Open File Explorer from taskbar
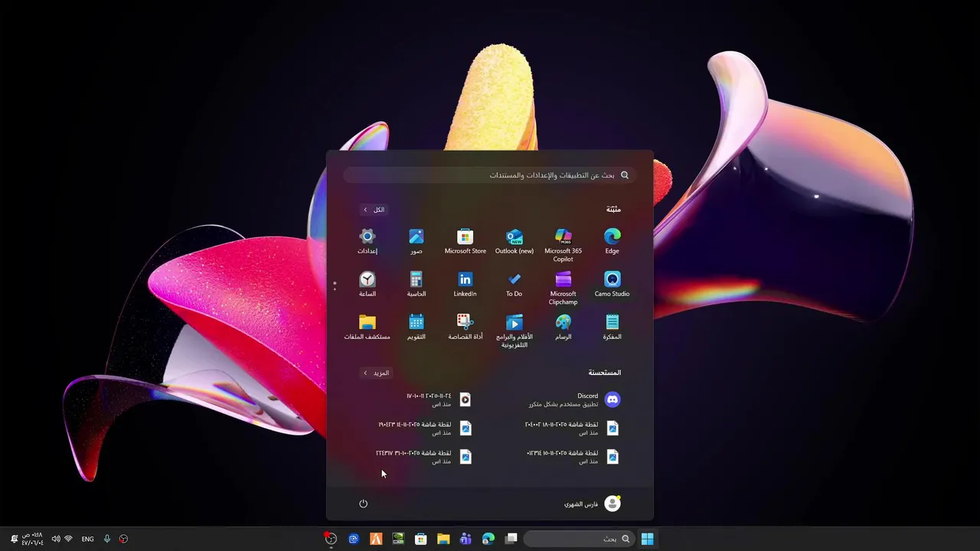Screen dimensions: 980x551 tap(443, 539)
